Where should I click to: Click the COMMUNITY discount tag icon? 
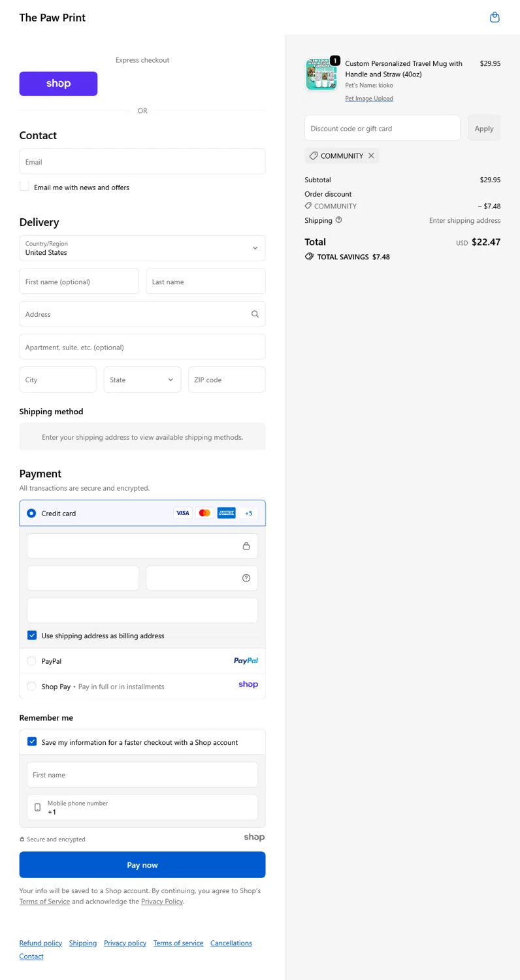tap(314, 156)
